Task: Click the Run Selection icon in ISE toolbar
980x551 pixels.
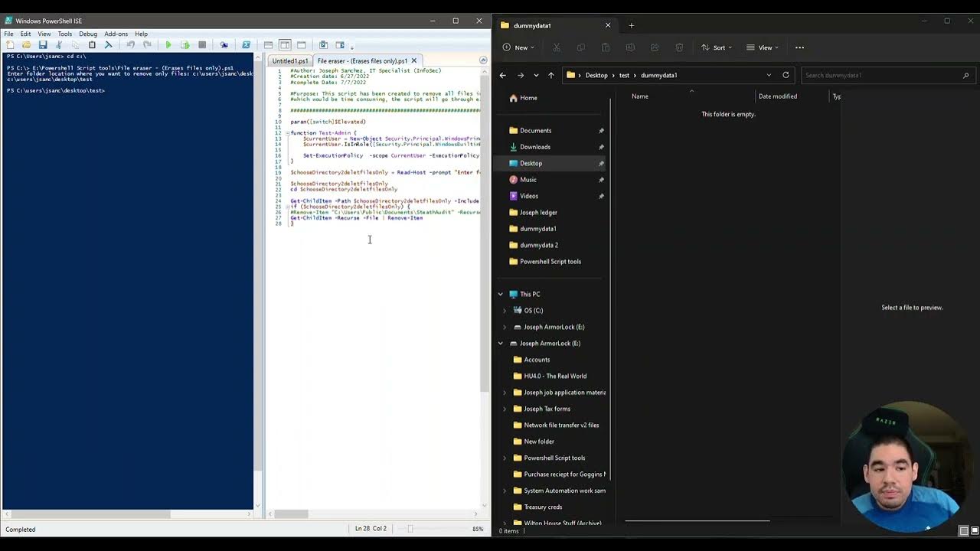Action: point(185,45)
